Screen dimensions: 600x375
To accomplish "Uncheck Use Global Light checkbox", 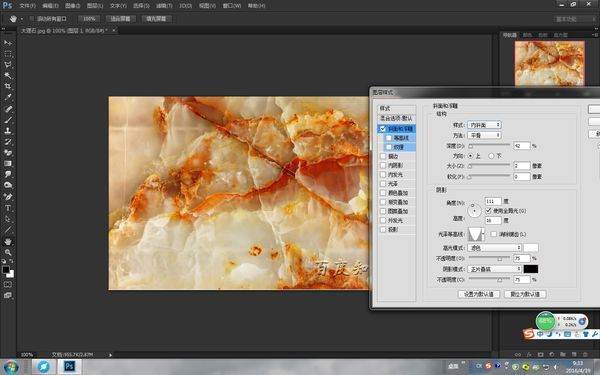I will click(488, 211).
